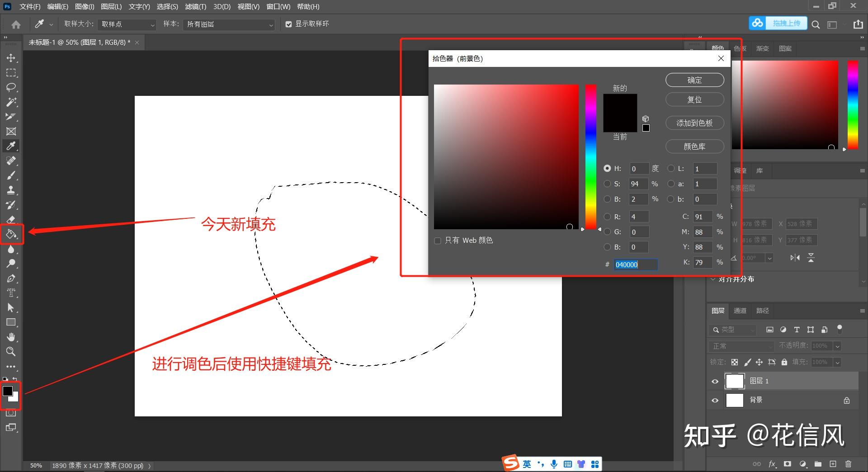Create new group folder icon in layers
868x472 pixels.
tap(818, 464)
